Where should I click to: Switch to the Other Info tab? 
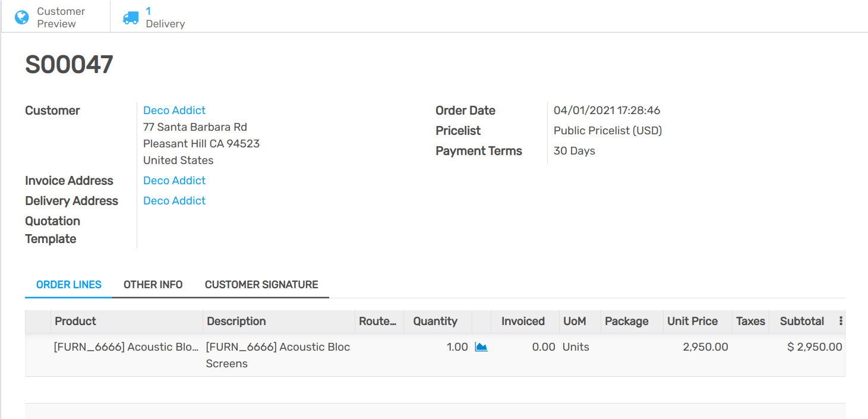pyautogui.click(x=153, y=285)
